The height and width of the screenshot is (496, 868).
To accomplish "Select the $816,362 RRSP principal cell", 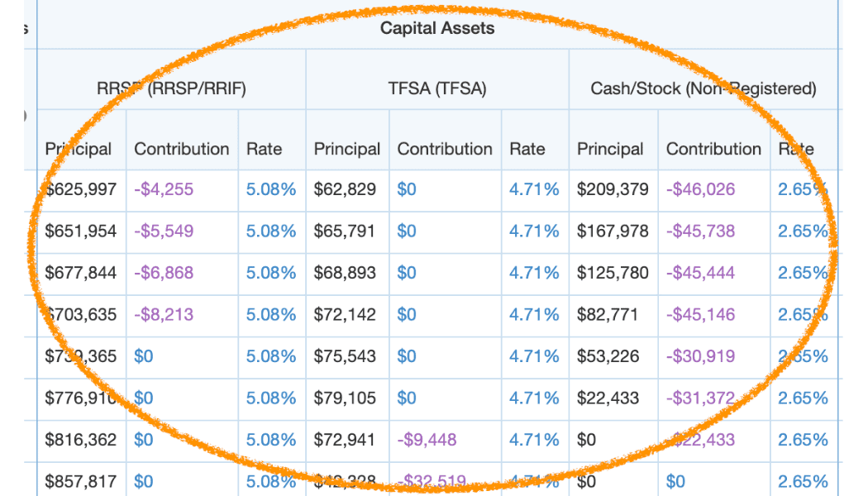I will coord(81,440).
